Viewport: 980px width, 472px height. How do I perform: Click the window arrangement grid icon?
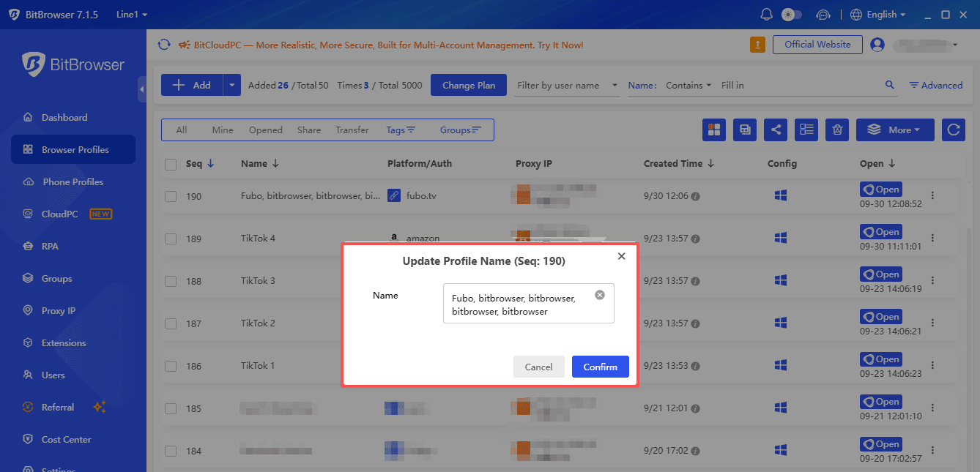coord(714,130)
